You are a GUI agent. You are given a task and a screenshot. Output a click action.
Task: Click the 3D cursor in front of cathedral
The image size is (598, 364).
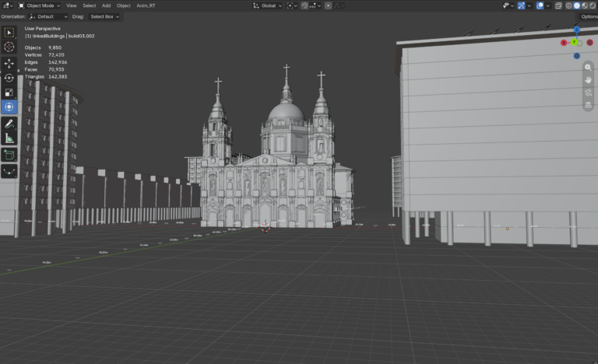[x=266, y=228]
